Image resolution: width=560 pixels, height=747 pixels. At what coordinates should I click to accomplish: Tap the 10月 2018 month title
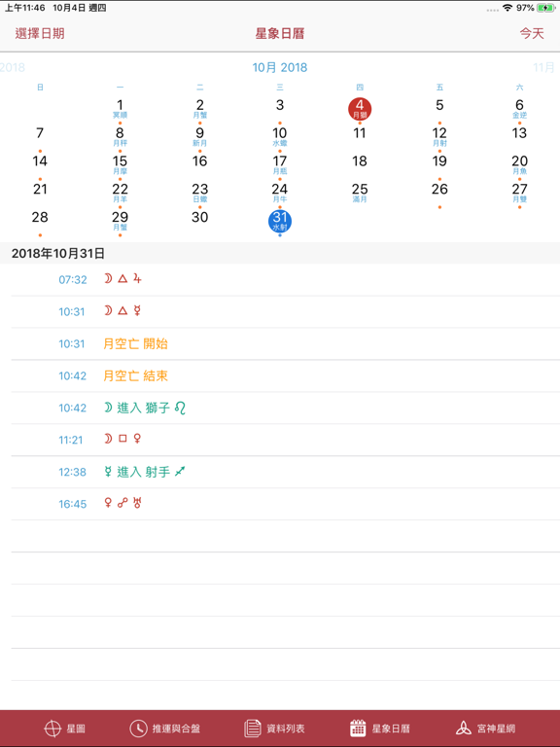click(x=280, y=67)
